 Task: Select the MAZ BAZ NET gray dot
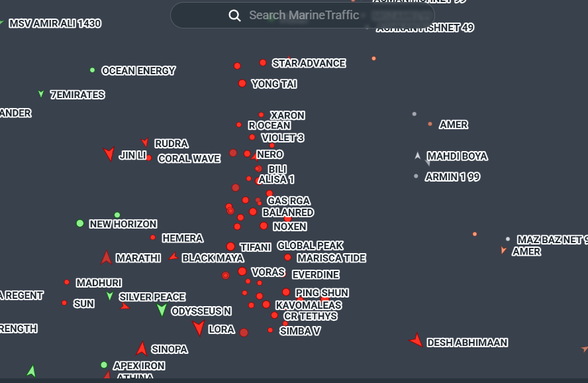pos(508,239)
